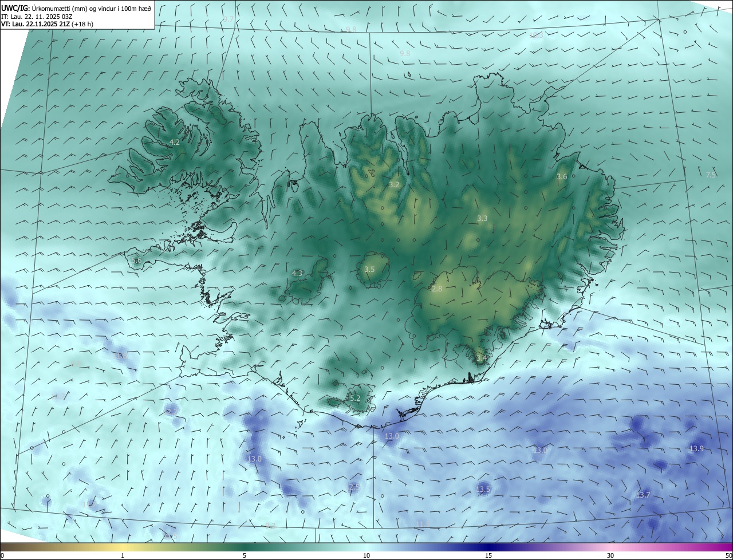Click the 7.5 value east of Iceland

711,175
